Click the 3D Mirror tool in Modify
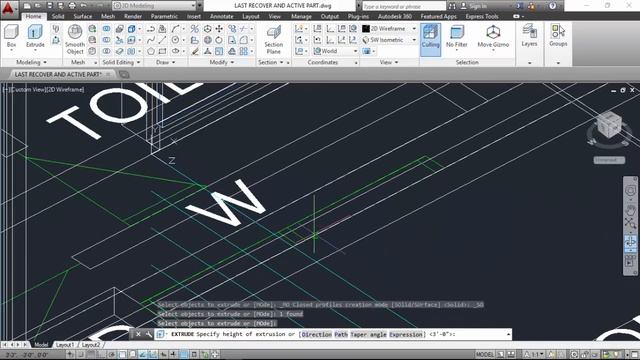This screenshot has height=360, width=640. pyautogui.click(x=195, y=29)
